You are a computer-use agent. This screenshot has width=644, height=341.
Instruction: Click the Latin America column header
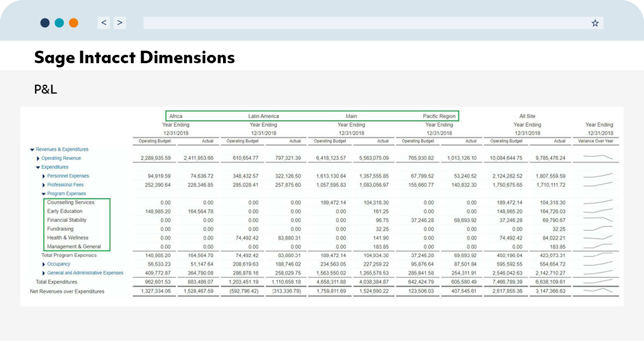coord(263,116)
